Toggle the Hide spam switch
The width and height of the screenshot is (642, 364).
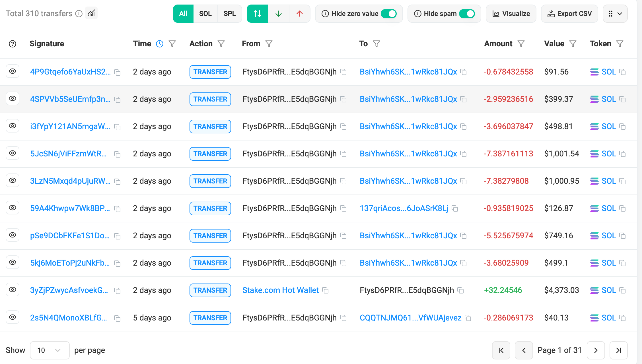(x=467, y=14)
